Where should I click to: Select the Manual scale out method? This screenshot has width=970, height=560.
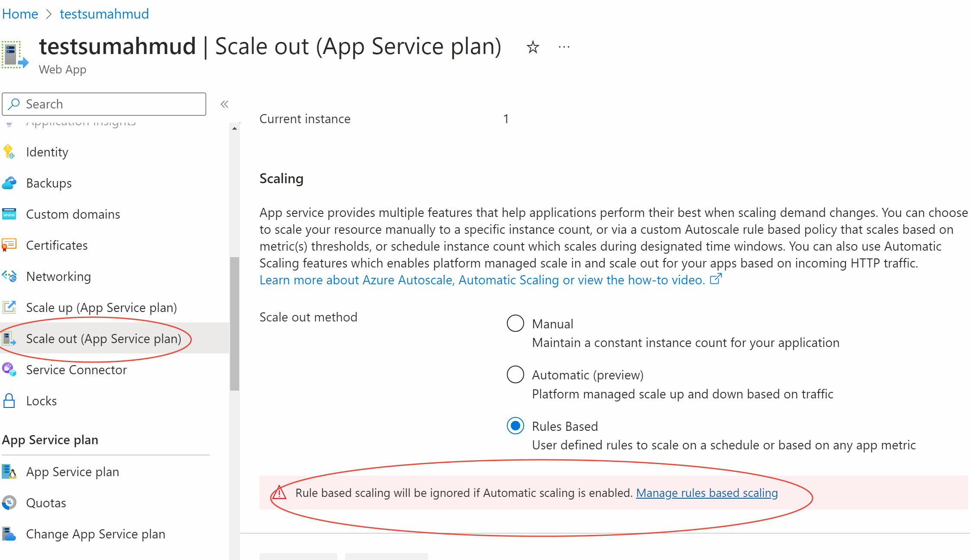coord(515,323)
